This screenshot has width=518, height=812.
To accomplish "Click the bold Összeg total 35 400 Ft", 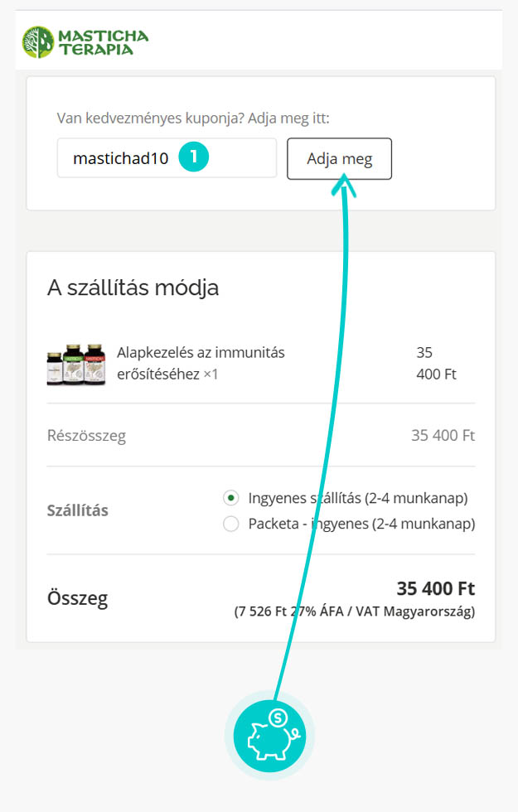I will click(x=436, y=589).
